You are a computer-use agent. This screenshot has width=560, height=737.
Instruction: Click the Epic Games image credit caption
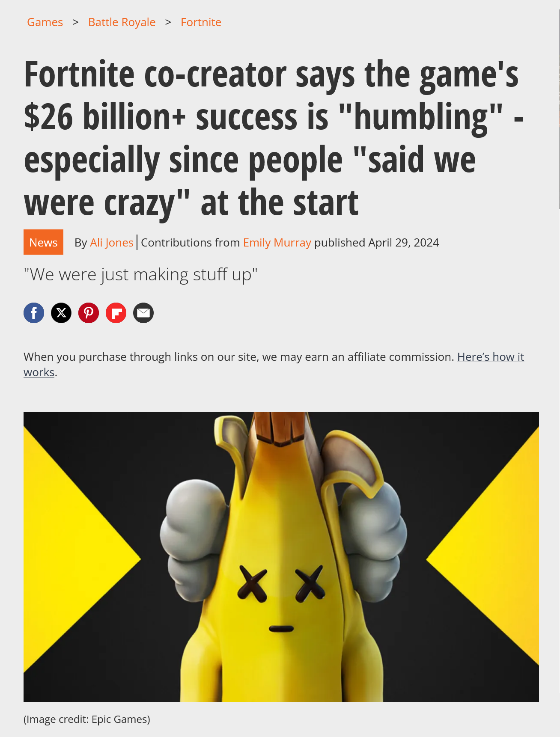87,719
